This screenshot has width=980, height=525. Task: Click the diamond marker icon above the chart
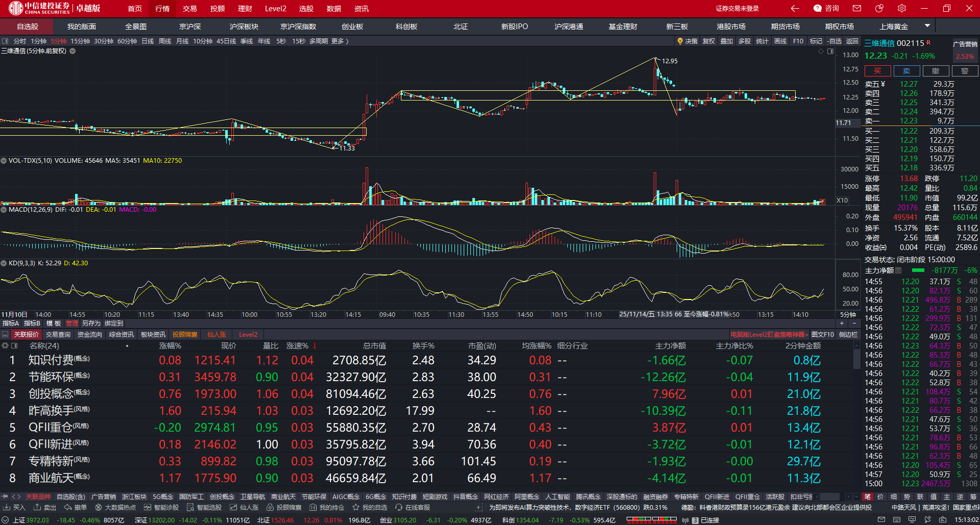[821, 51]
